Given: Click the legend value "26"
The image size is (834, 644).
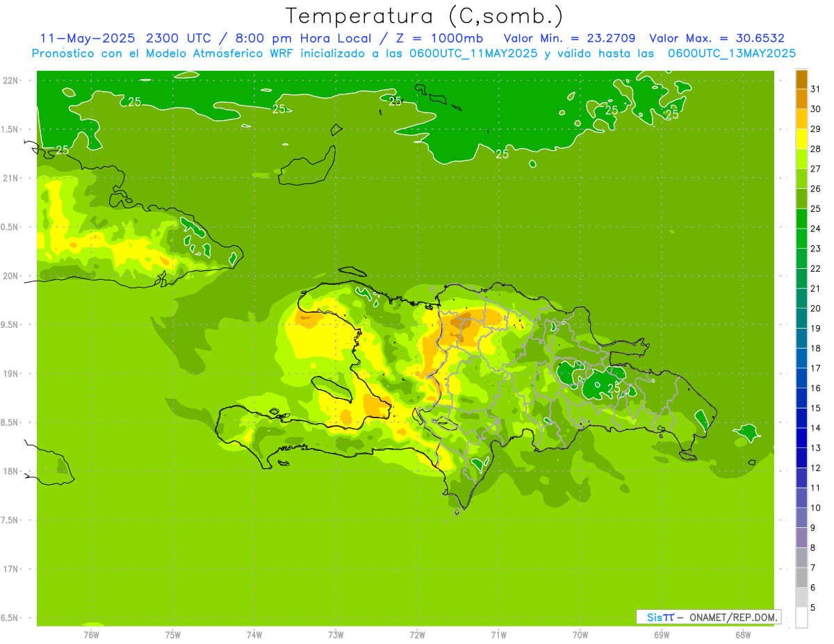Looking at the screenshot, I should click(816, 189).
